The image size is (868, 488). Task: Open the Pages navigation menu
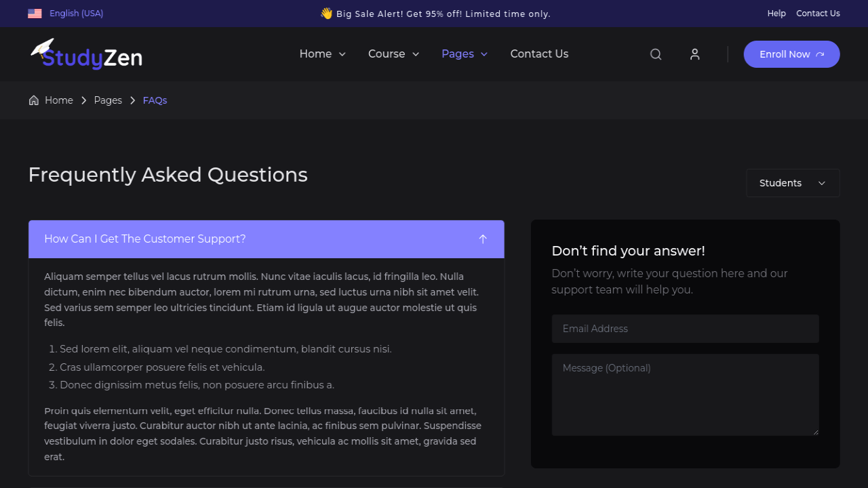click(x=465, y=54)
